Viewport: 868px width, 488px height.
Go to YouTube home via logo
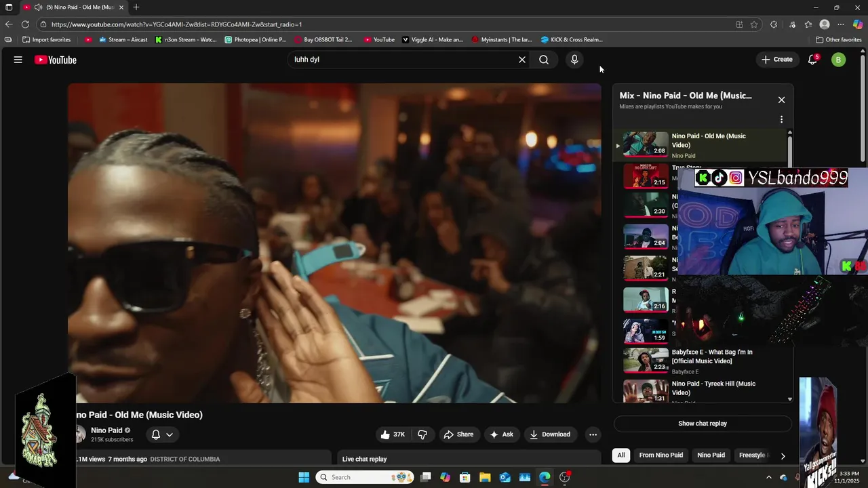click(56, 60)
